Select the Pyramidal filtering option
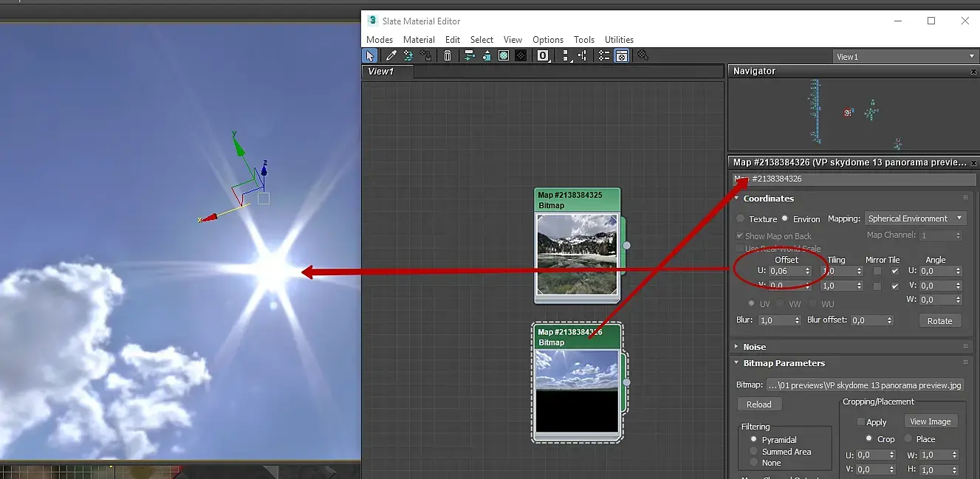The width and height of the screenshot is (980, 479). (754, 439)
